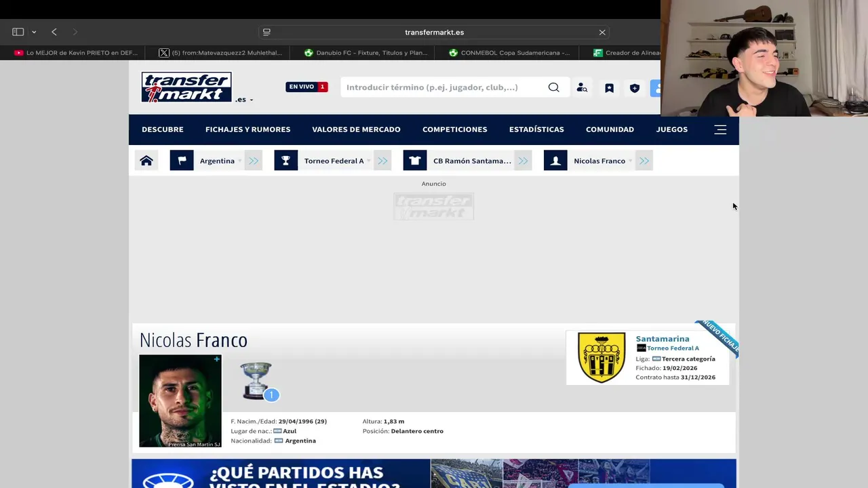Click the EN VIVO live button

click(307, 87)
